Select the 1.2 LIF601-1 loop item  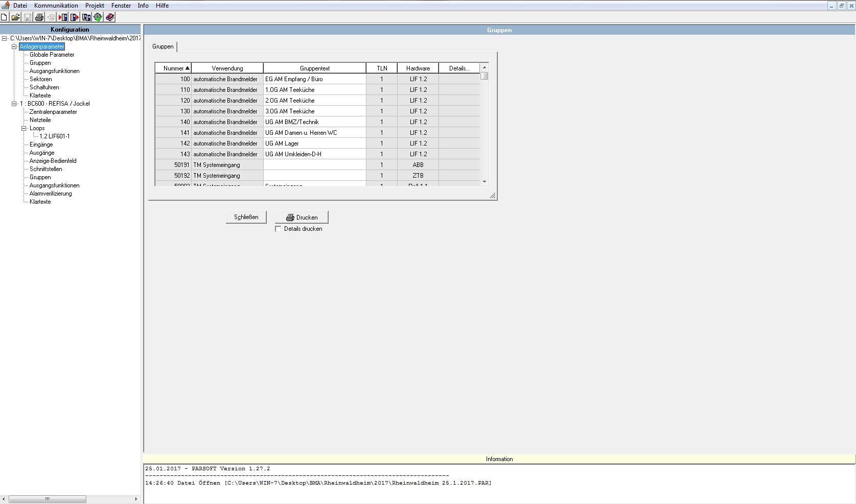[x=55, y=136]
